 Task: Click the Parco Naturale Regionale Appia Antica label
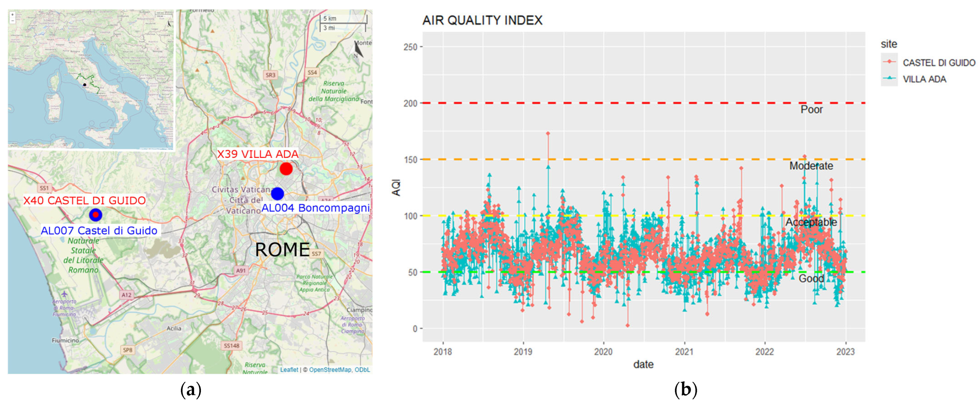tap(314, 283)
